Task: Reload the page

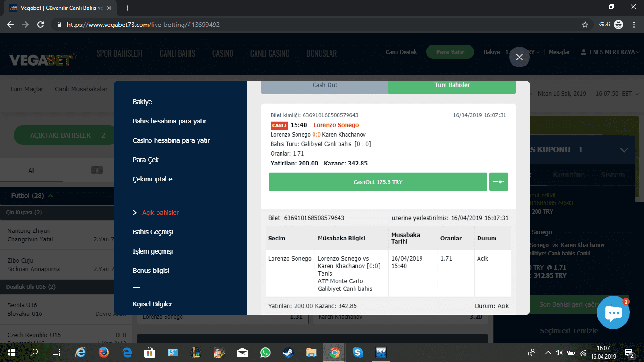Action: (x=41, y=25)
